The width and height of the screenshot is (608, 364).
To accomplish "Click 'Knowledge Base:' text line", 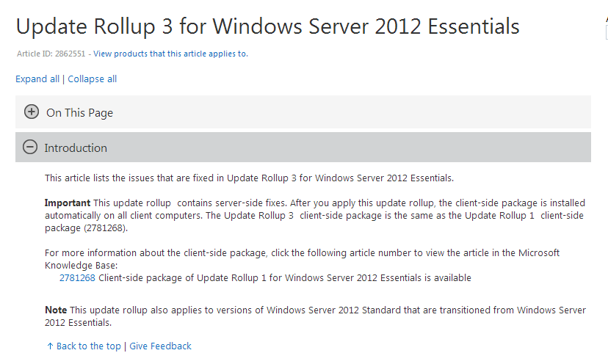I will [81, 266].
